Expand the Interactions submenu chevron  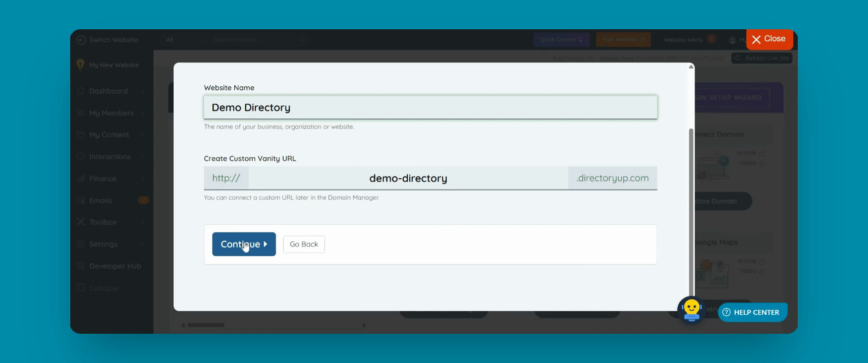pos(143,157)
